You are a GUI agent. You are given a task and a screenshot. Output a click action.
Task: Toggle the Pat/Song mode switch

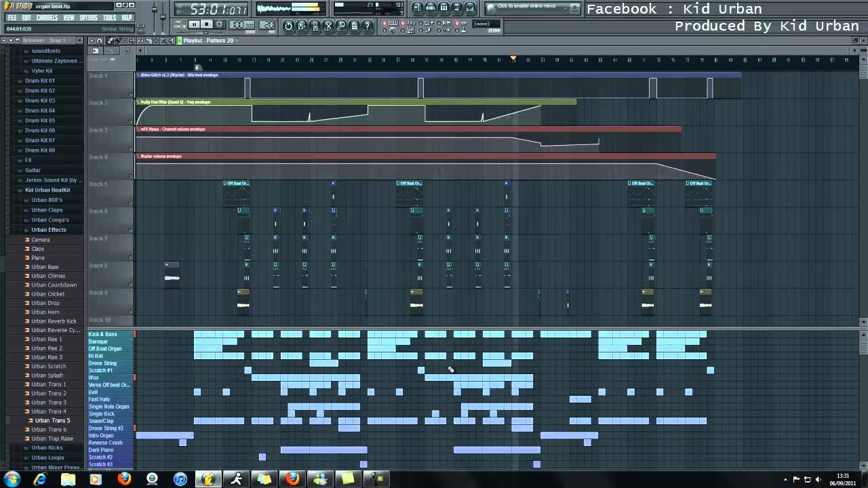tap(184, 24)
